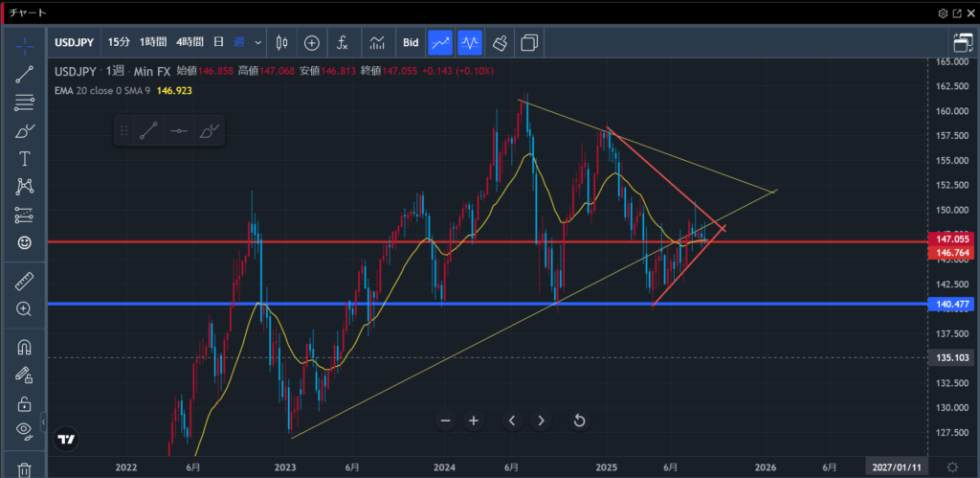The width and height of the screenshot is (980, 478).
Task: Toggle stay in drawing mode pencil-lock
Action: tap(24, 376)
